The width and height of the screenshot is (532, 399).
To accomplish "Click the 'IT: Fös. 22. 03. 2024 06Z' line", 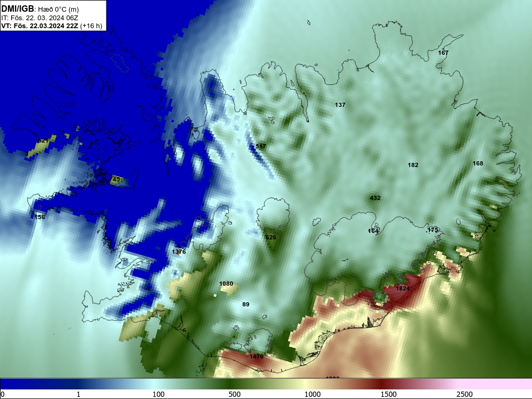I will coord(39,18).
